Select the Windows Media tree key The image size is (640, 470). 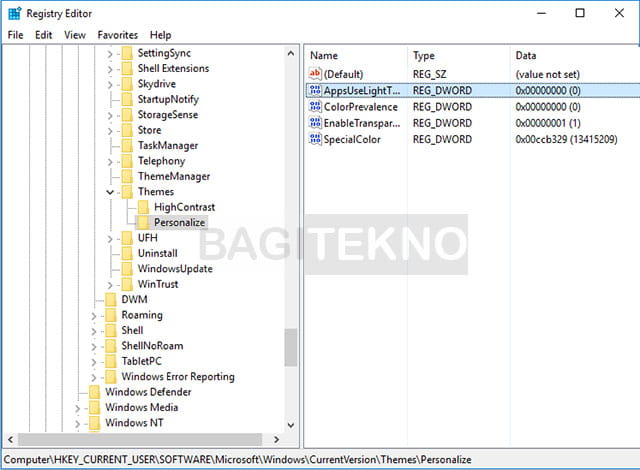point(141,408)
